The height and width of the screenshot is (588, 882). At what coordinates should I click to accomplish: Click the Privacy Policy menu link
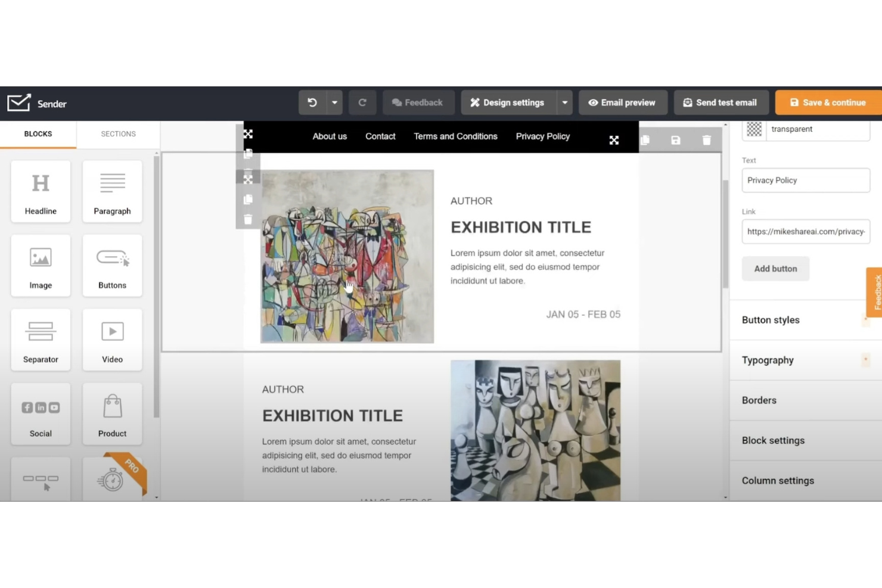(x=543, y=136)
